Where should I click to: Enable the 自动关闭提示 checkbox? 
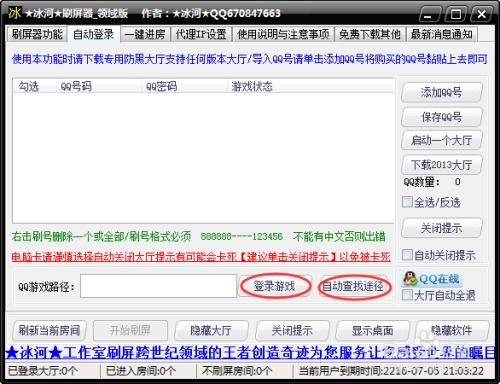tap(407, 255)
